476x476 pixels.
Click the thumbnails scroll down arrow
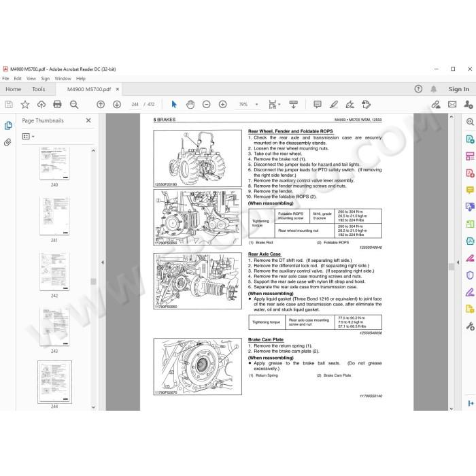pos(94,407)
